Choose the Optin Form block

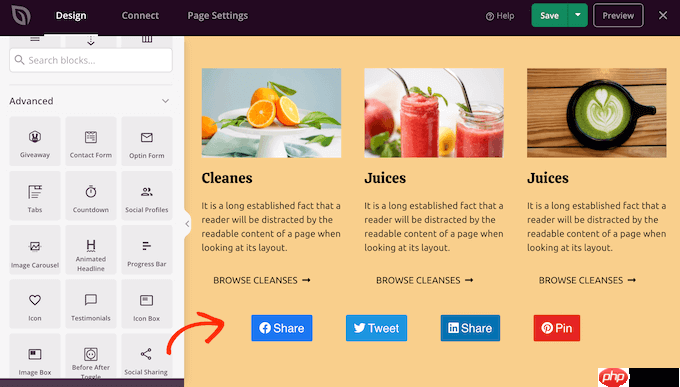pos(147,141)
